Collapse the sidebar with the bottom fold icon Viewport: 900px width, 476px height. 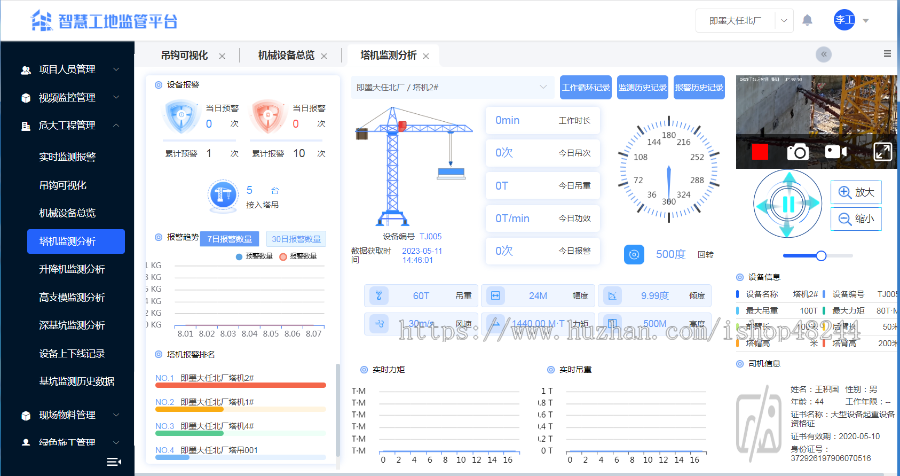(114, 462)
